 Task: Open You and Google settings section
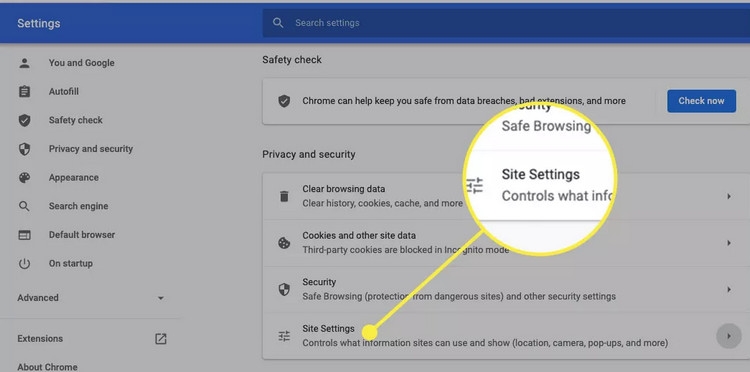tap(81, 63)
